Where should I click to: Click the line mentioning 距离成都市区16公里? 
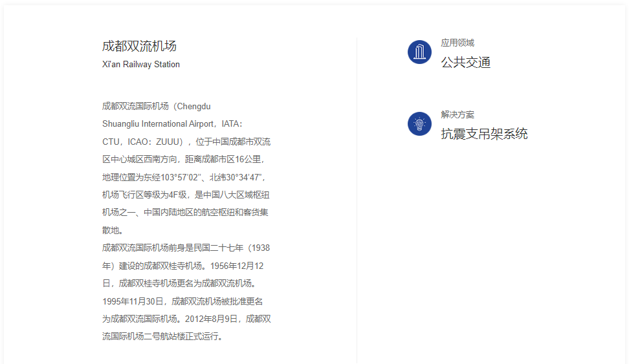pos(184,160)
